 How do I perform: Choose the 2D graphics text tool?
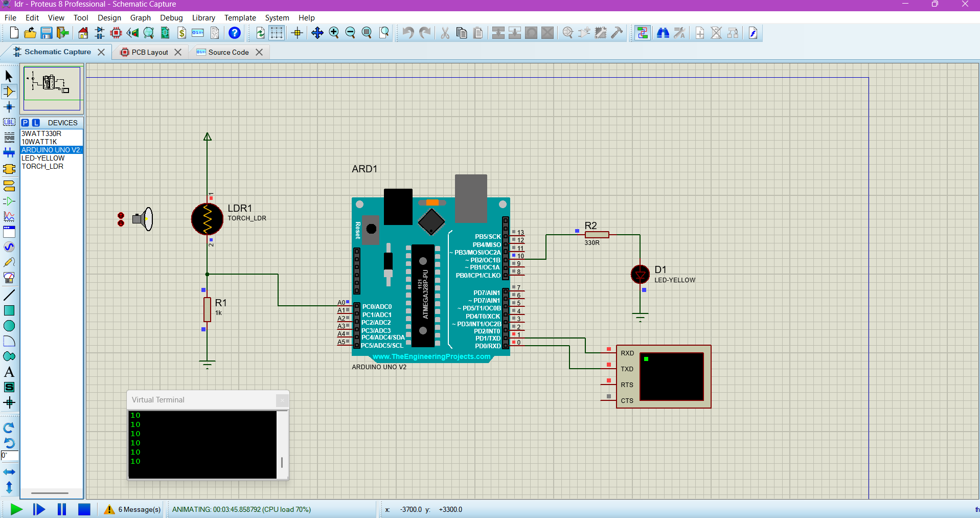pyautogui.click(x=9, y=372)
